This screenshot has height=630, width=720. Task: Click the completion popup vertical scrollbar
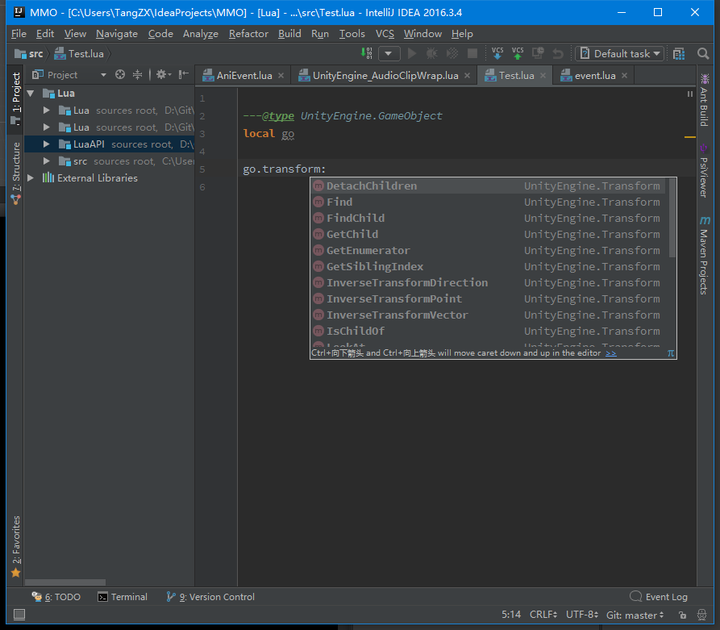[671, 220]
